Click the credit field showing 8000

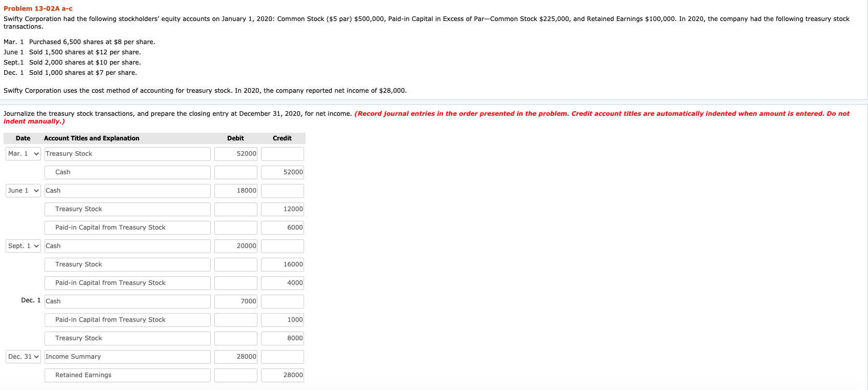282,338
